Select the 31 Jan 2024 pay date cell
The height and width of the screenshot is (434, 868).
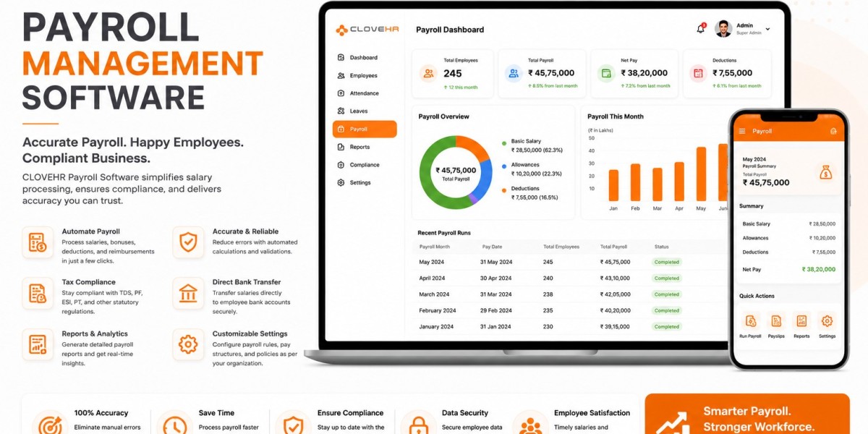(x=496, y=327)
